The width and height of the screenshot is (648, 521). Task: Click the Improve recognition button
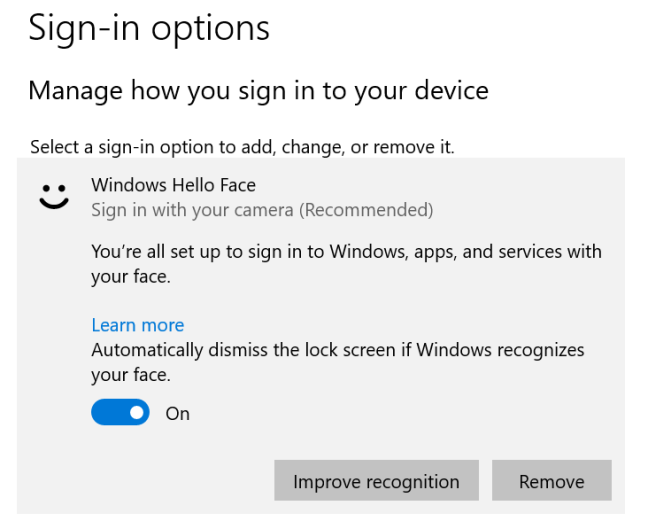(376, 481)
